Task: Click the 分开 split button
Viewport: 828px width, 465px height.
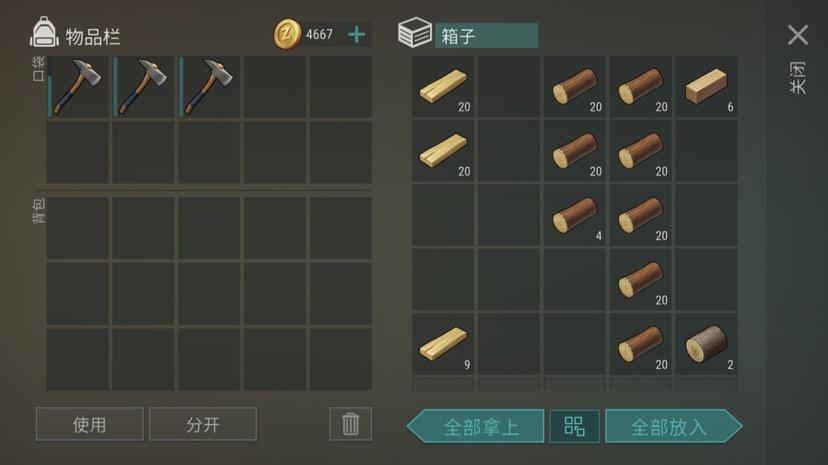Action: 203,424
